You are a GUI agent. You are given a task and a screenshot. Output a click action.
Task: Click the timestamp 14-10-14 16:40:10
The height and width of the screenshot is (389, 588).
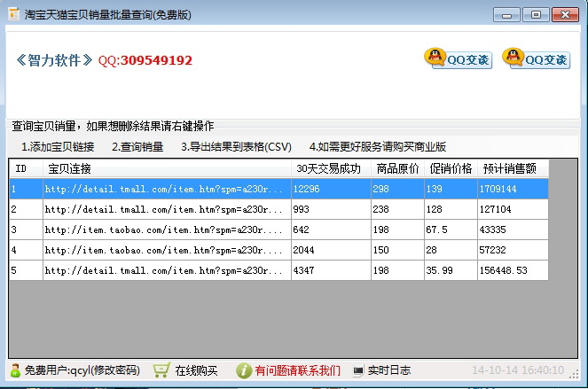(518, 370)
